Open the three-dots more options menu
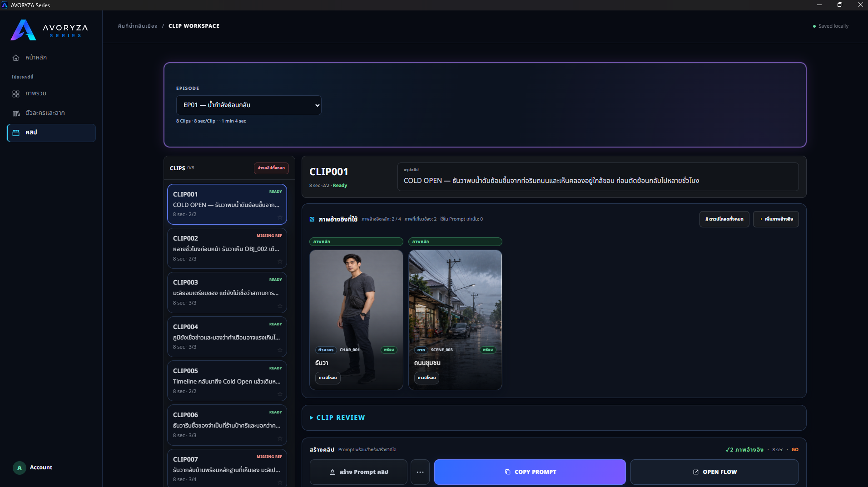 [420, 472]
